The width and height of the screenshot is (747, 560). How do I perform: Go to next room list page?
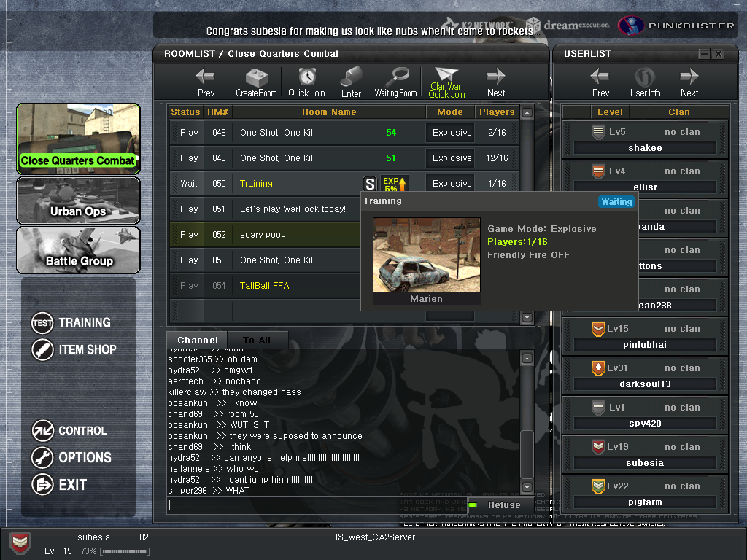(496, 82)
